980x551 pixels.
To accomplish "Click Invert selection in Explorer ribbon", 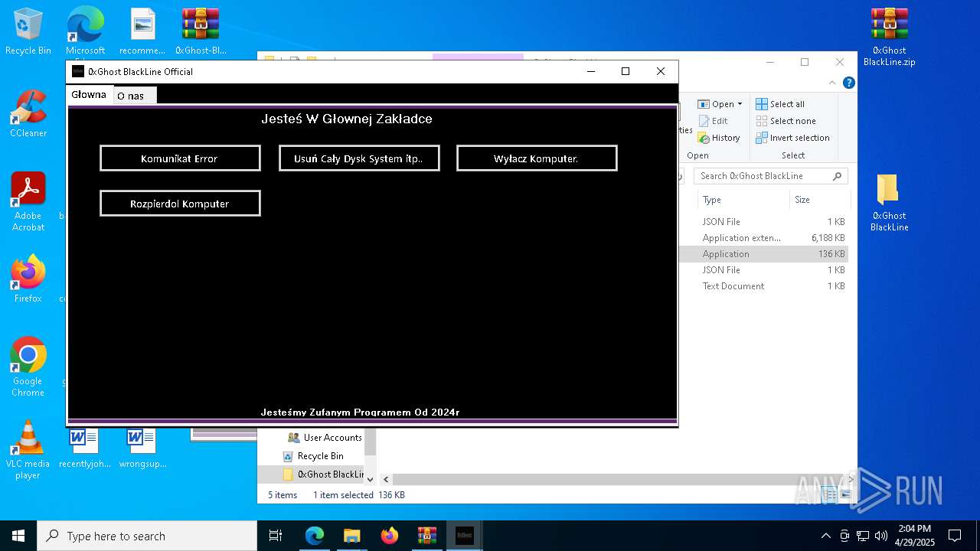I will point(792,138).
